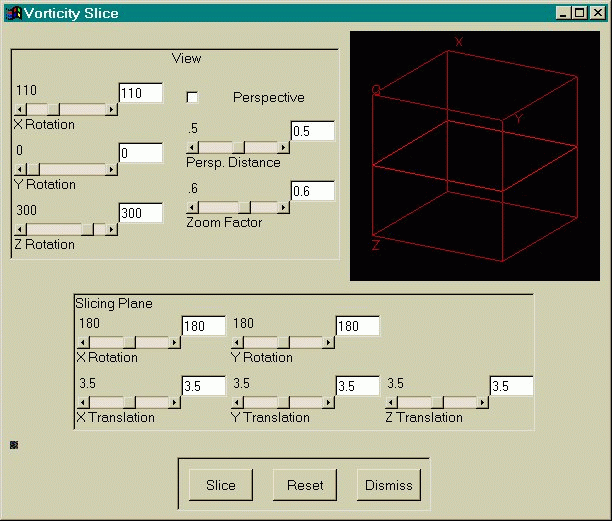This screenshot has width=612, height=521.
Task: Focus the View Y Rotation field showing 0
Action: (x=141, y=153)
